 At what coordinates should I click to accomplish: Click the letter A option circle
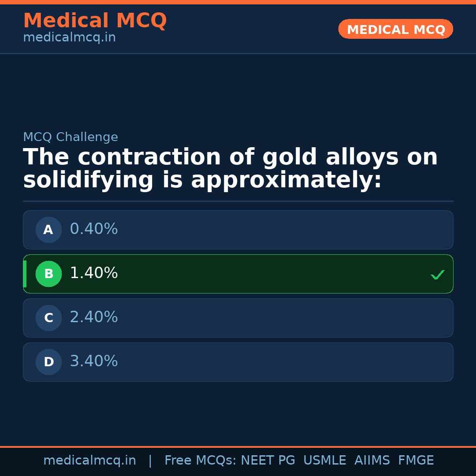(48, 230)
